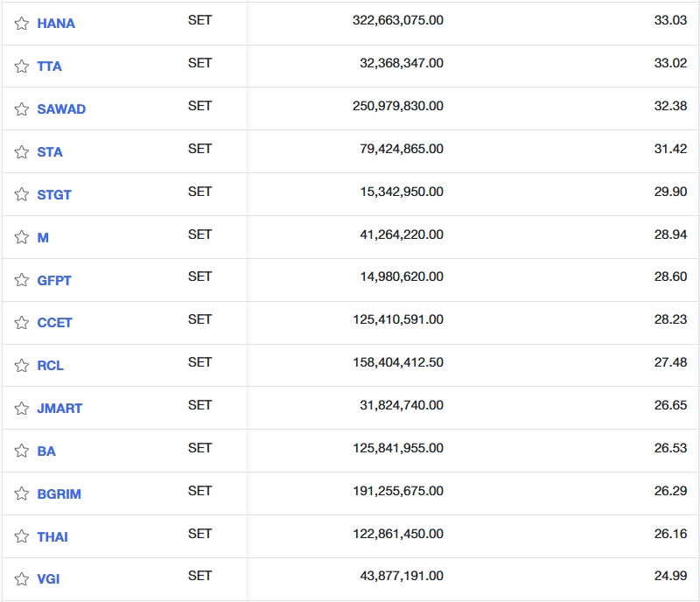This screenshot has width=700, height=602.
Task: Add SAWAD to favorites with star
Action: click(x=22, y=109)
